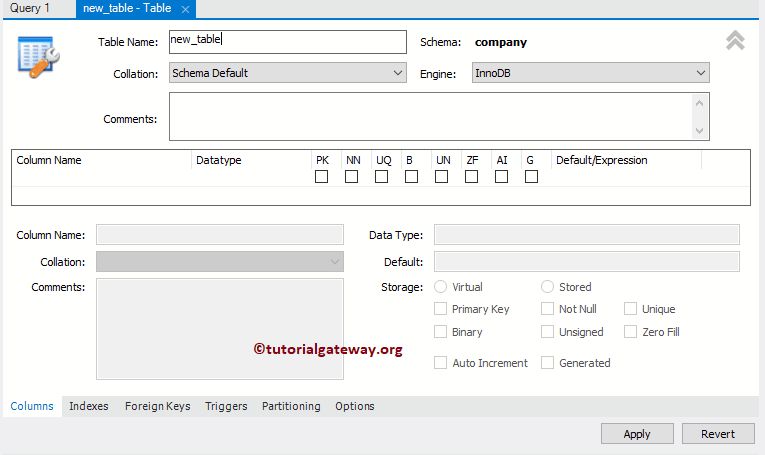Open the Partitioning tab
Image resolution: width=765 pixels, height=455 pixels.
point(291,406)
